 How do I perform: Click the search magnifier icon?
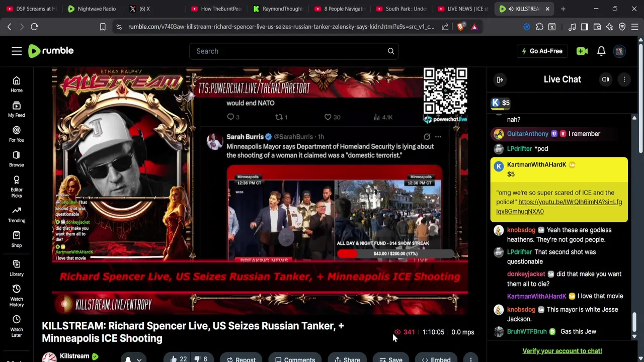coord(391,51)
